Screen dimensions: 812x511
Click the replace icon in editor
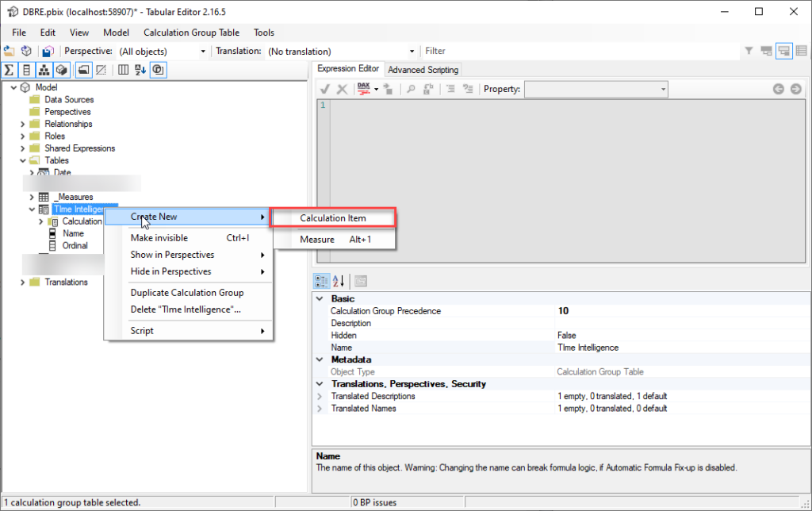pos(428,89)
